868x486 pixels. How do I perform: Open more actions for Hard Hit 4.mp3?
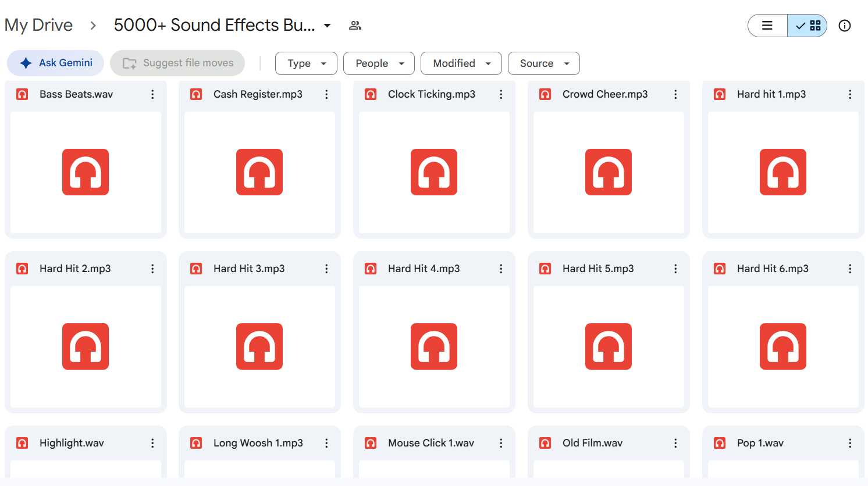tap(501, 269)
